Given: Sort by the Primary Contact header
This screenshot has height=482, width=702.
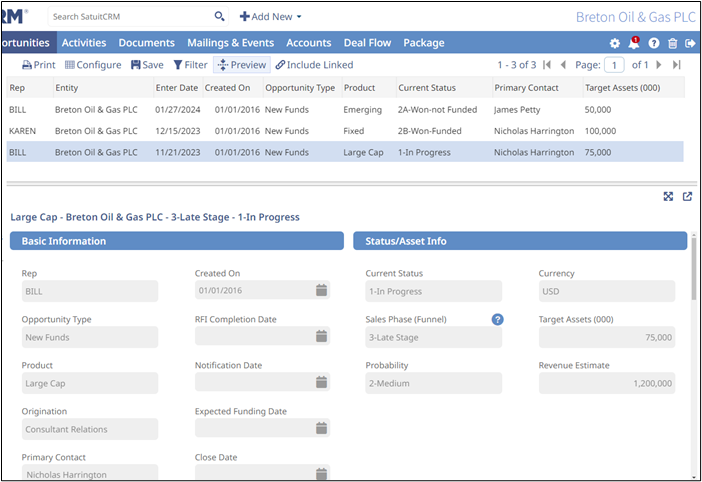Looking at the screenshot, I should point(538,88).
